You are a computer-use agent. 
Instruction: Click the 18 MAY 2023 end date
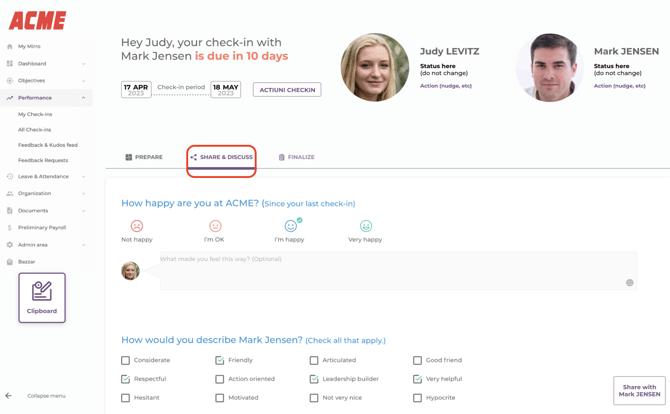pos(226,90)
